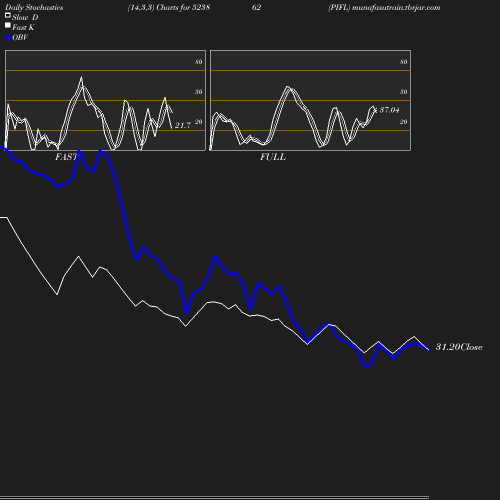Image resolution: width=500 pixels, height=500 pixels.
Task: Click the '80' axis label in FAST chart
Action: click(x=199, y=62)
